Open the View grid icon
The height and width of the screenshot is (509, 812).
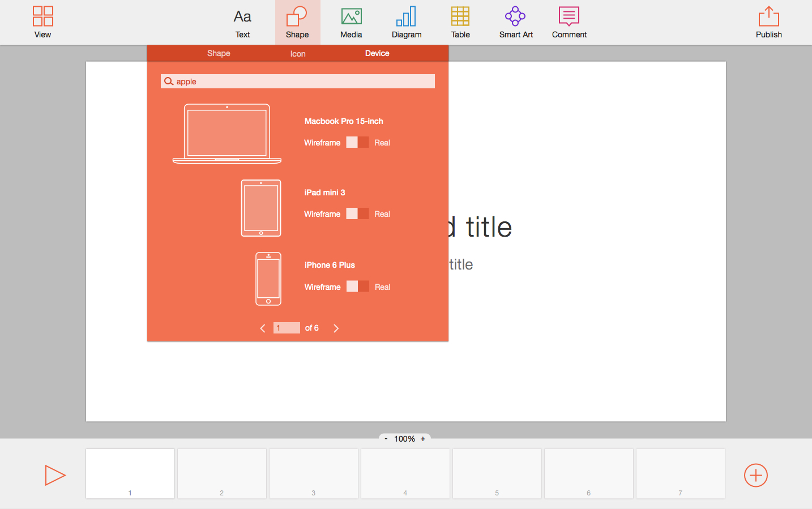[43, 16]
